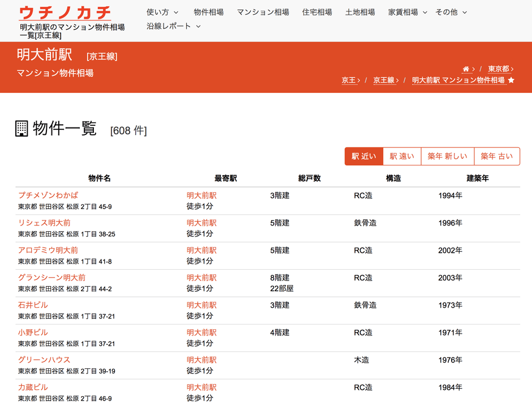Bookmark this page using the star icon
The width and height of the screenshot is (532, 404).
[511, 80]
